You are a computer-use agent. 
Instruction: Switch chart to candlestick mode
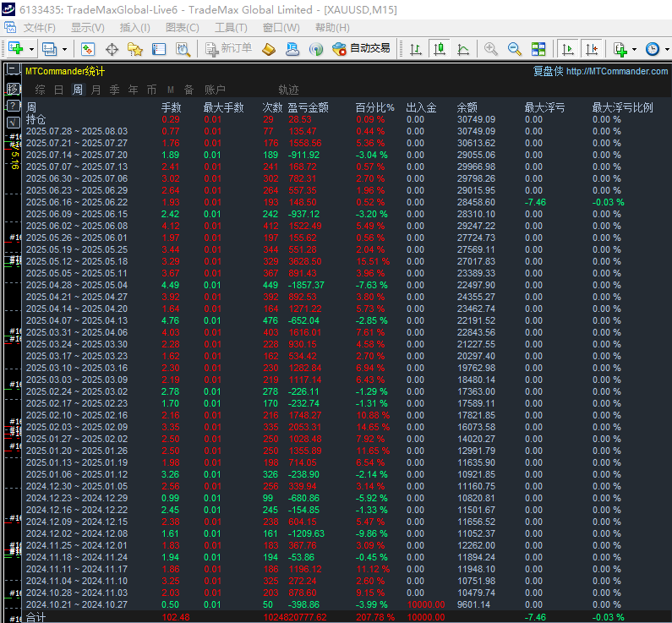tap(439, 49)
